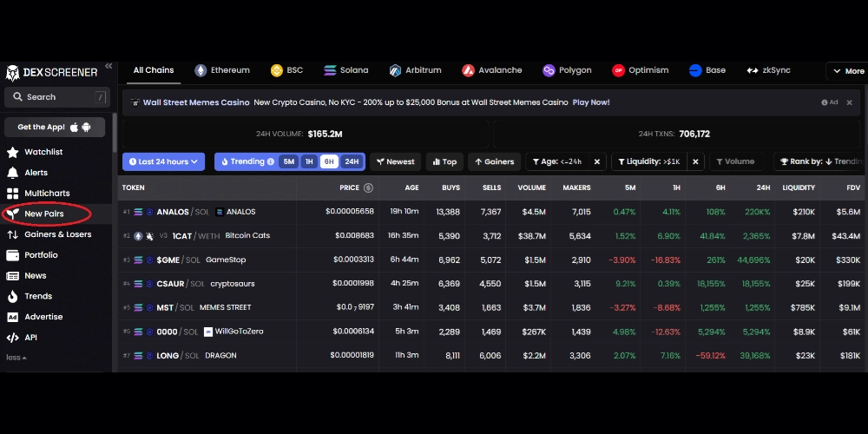Click the sidebar vertical scrollbar
Image resolution: width=868 pixels, height=434 pixels.
[115, 133]
